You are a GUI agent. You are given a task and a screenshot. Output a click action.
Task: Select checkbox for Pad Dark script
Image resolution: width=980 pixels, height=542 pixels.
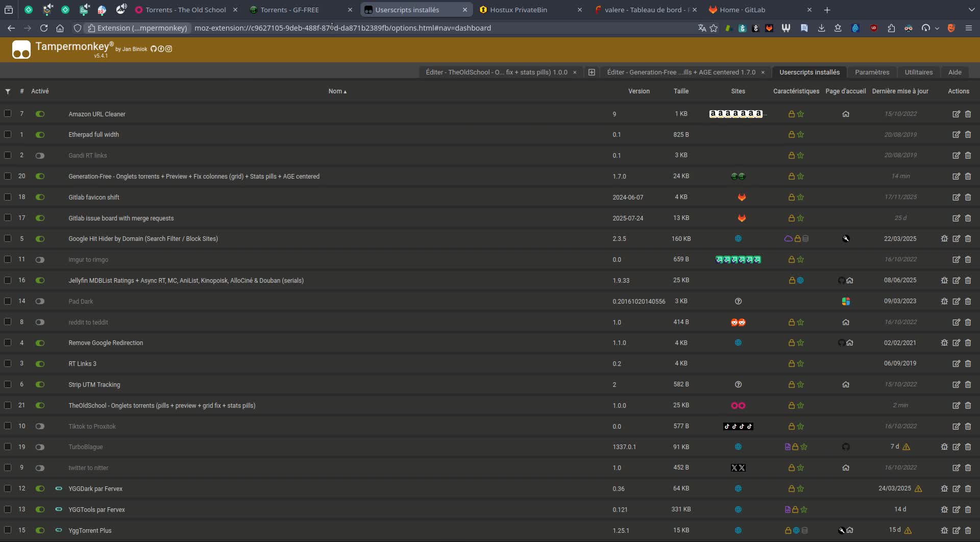pos(8,301)
